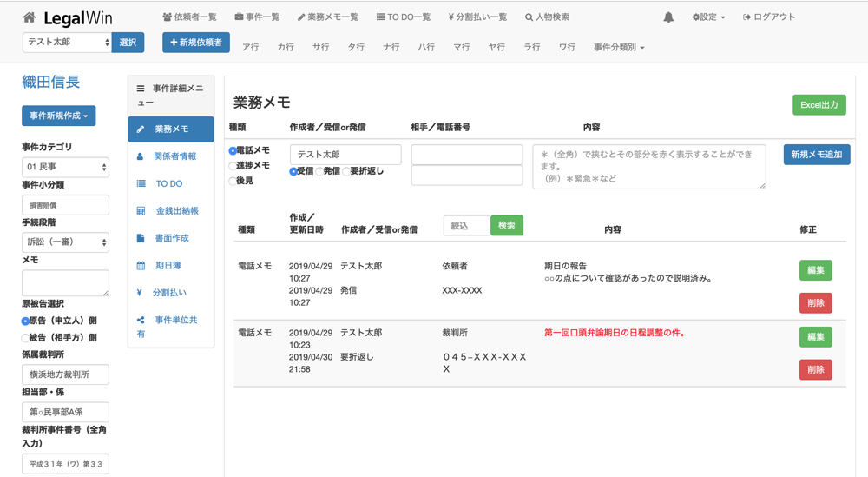Image resolution: width=868 pixels, height=477 pixels.
Task: Click the calculator icon beside 金銭出納帳
Action: 141,210
